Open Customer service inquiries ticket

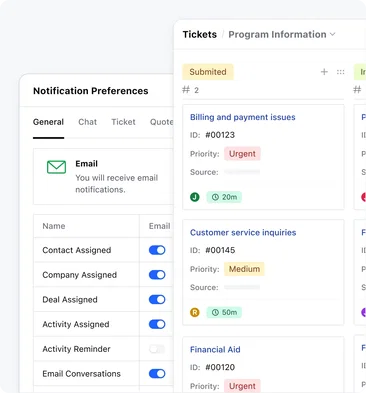(243, 233)
